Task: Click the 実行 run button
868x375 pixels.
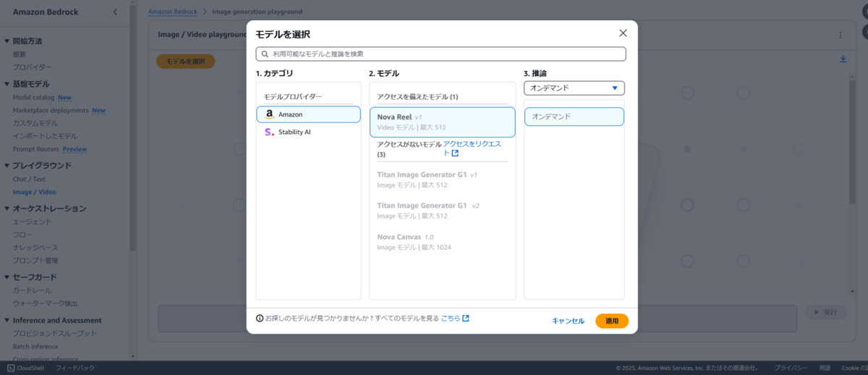Action: point(825,312)
